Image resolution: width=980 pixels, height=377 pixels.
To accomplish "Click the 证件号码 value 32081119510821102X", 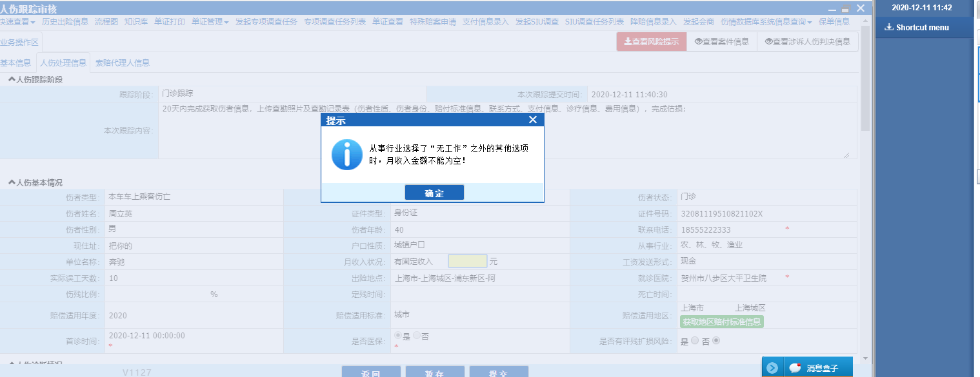I will pyautogui.click(x=723, y=213).
